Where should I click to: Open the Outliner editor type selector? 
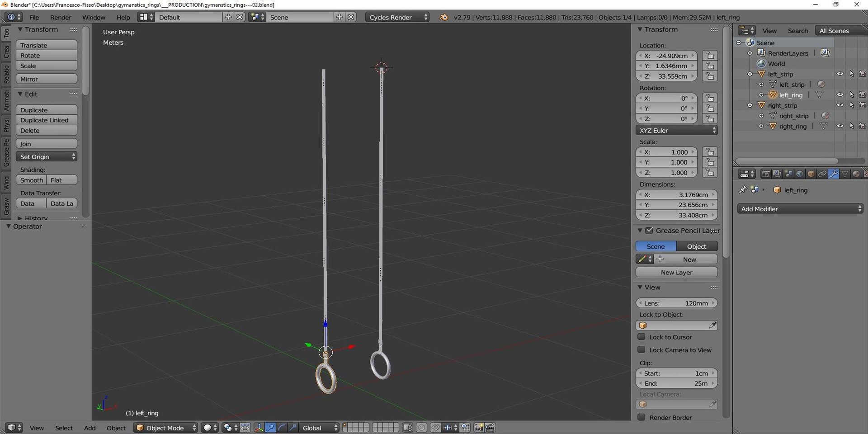tap(746, 30)
